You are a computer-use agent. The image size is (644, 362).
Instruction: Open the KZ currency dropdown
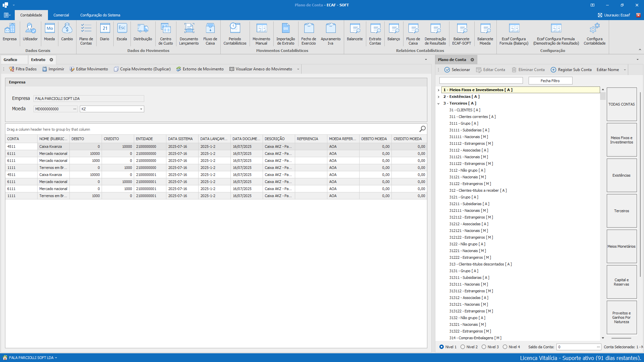141,109
